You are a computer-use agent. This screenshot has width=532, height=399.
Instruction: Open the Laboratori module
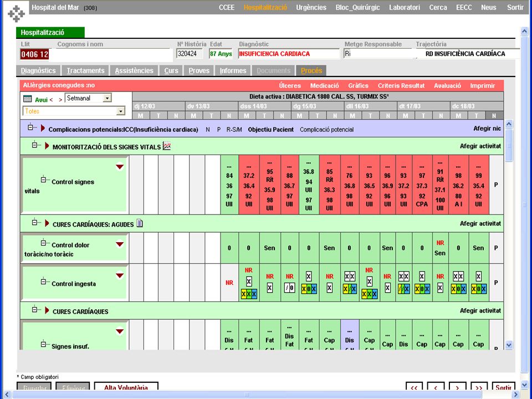pos(405,7)
